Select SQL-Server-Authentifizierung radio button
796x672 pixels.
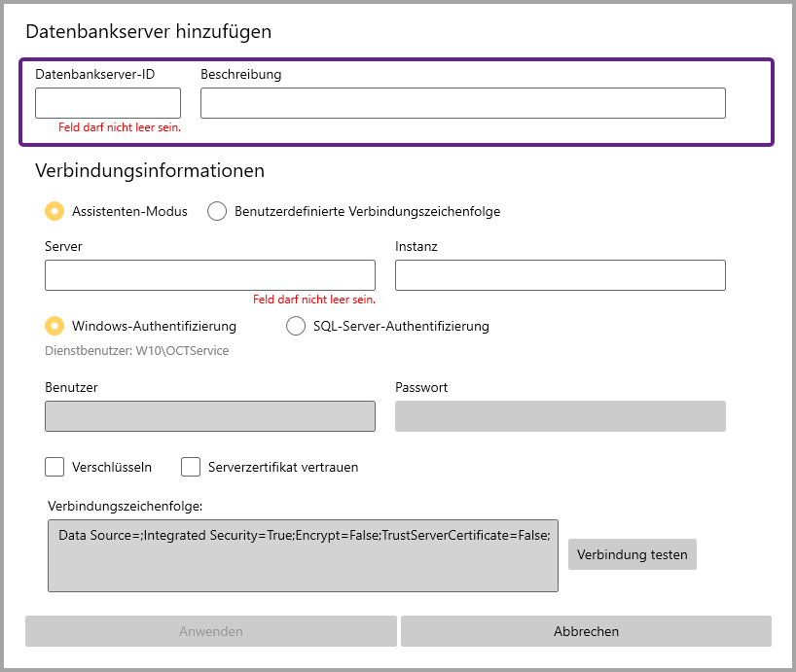[296, 326]
